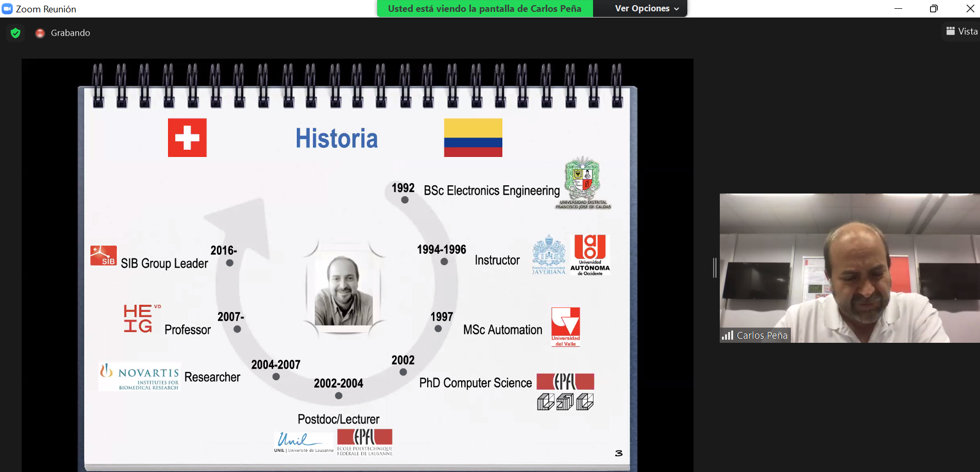Click the red SIB logo
980x472 pixels.
[103, 255]
